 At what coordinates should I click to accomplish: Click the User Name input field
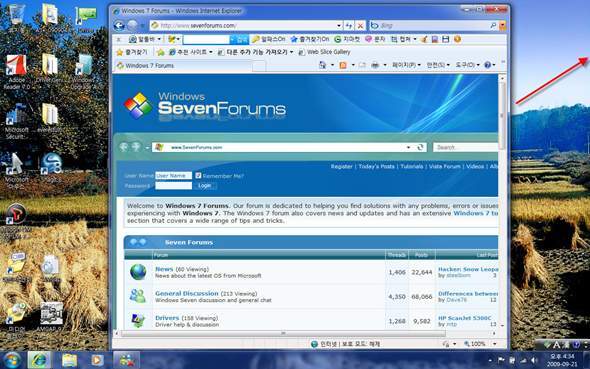pyautogui.click(x=173, y=175)
